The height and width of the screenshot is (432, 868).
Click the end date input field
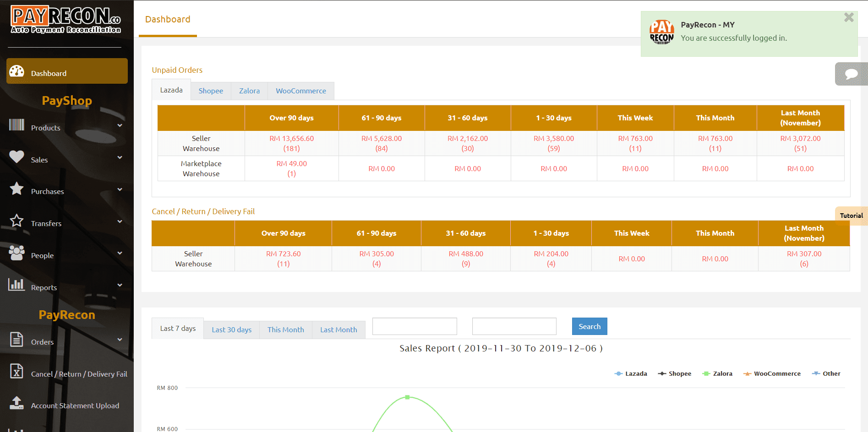coord(514,326)
